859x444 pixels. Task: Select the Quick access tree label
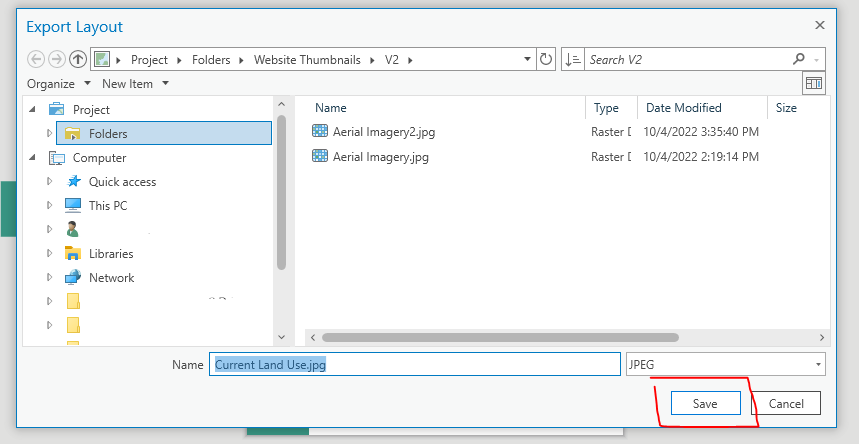click(123, 182)
